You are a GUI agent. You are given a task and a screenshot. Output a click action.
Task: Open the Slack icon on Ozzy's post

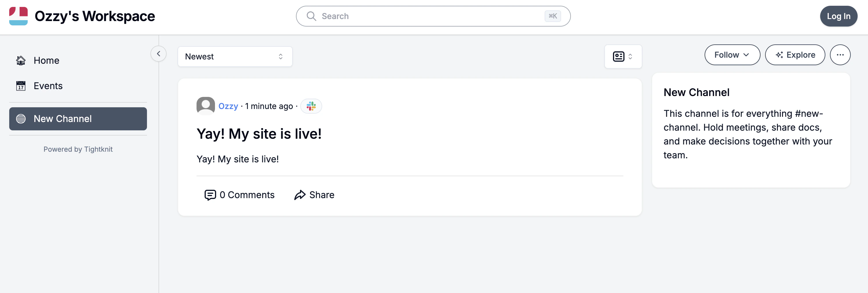pos(311,106)
